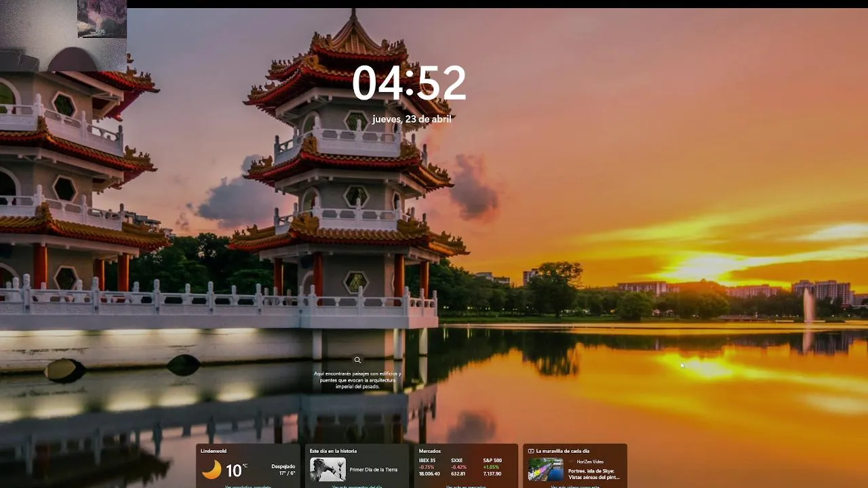Image resolution: width=868 pixels, height=488 pixels.
Task: Click the video icon beside La maravilla de cada día
Action: pyautogui.click(x=531, y=451)
